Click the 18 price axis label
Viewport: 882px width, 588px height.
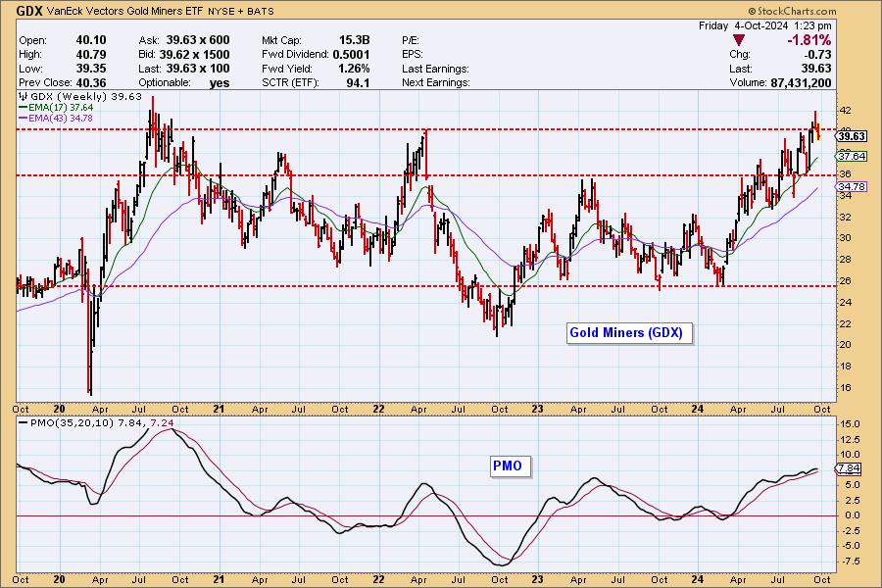point(845,367)
